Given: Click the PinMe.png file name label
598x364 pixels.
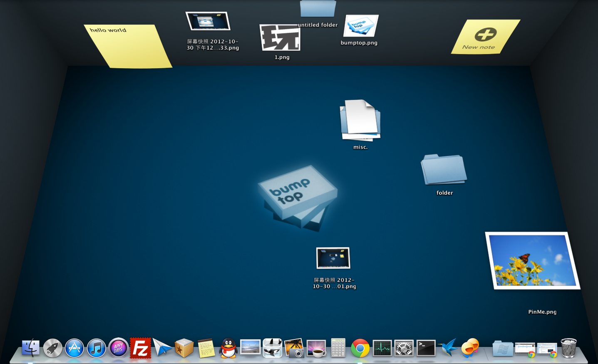Looking at the screenshot, I should point(542,312).
